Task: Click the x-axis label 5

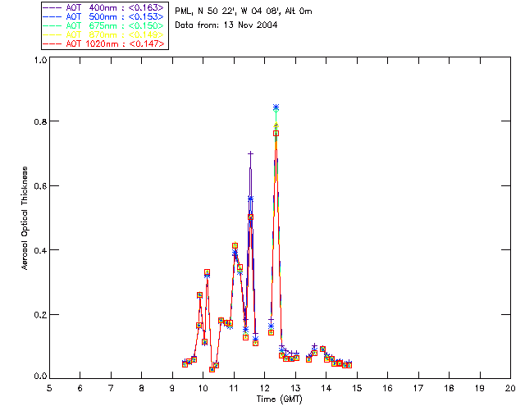Action: [49, 388]
